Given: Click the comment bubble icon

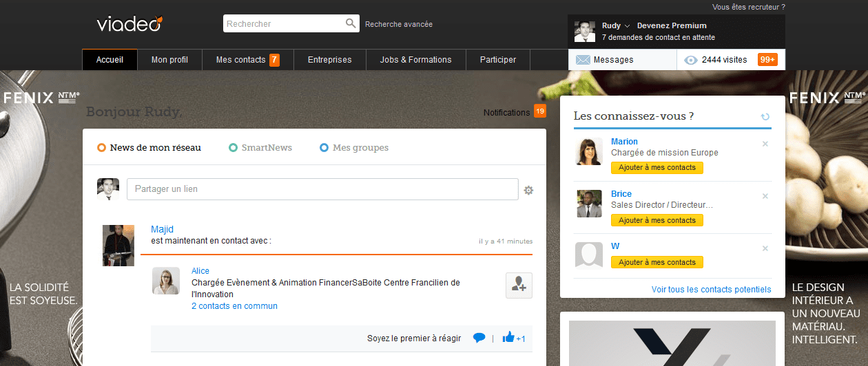Looking at the screenshot, I should click(479, 338).
